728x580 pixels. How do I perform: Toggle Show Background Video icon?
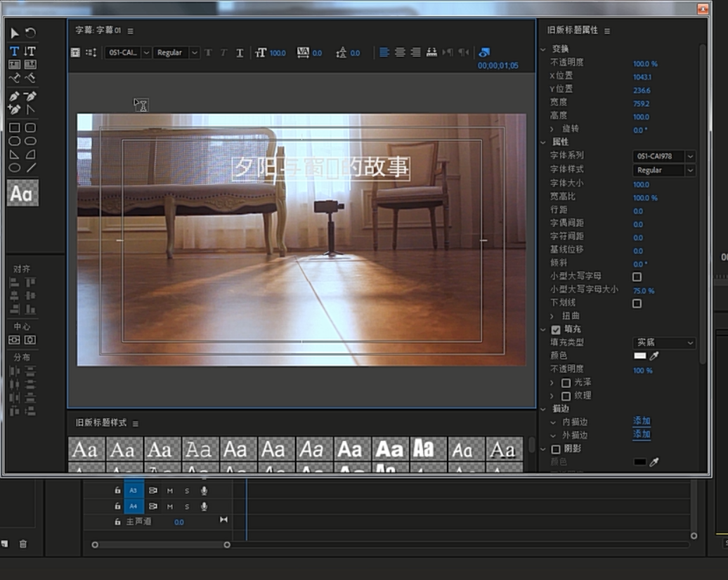(483, 53)
